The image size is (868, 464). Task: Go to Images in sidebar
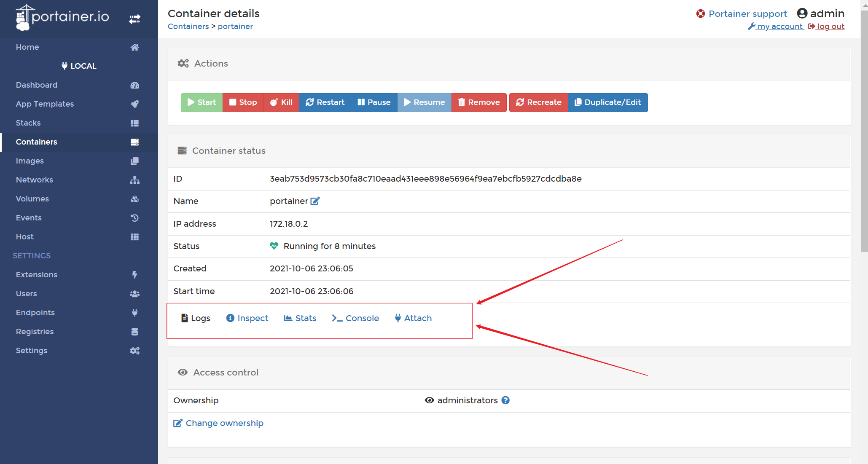[30, 161]
